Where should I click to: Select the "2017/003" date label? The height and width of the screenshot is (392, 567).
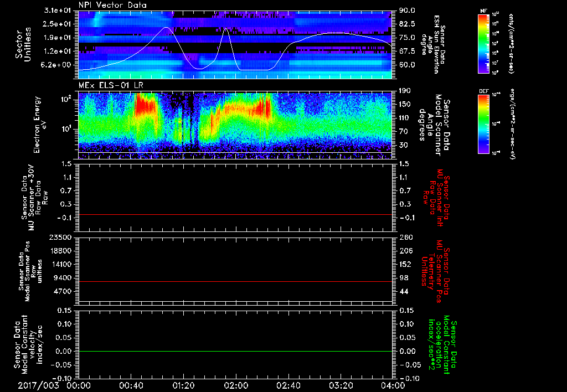pos(38,385)
